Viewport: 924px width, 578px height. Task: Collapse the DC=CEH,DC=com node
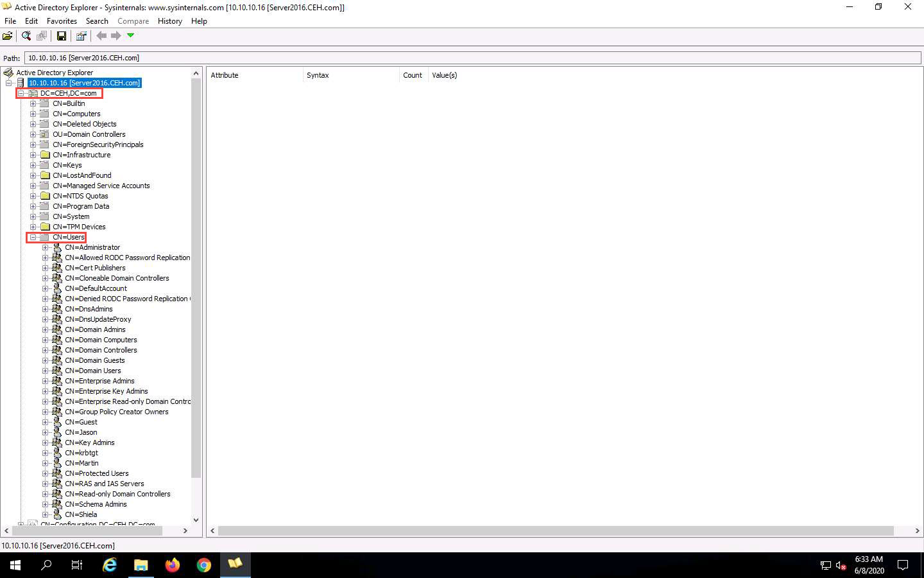tap(21, 93)
